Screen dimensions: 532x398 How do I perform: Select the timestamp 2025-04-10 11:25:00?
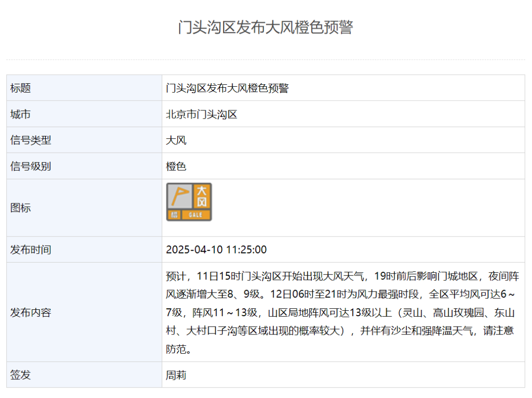pos(216,250)
